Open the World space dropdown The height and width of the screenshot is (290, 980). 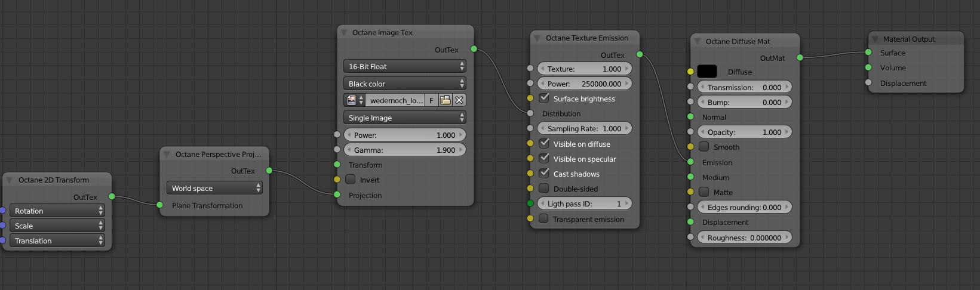[214, 188]
